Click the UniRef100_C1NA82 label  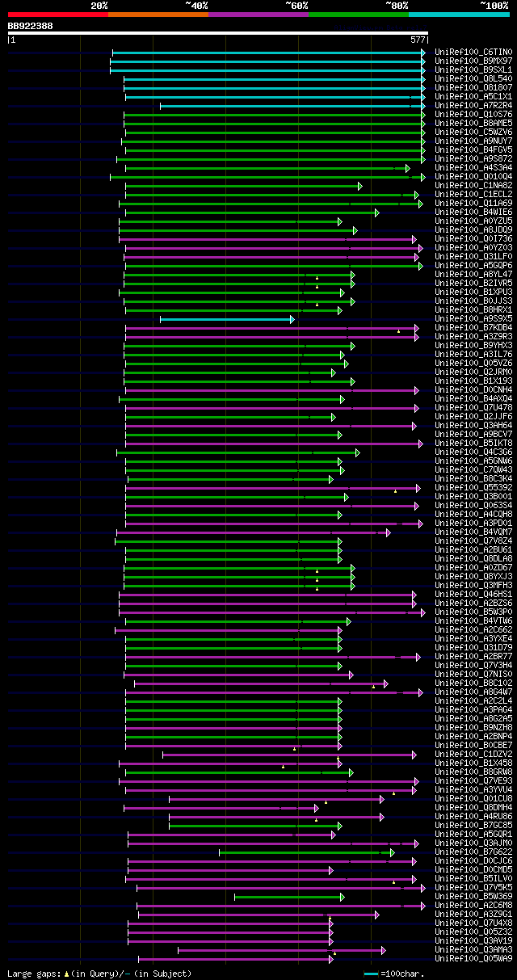pos(473,186)
